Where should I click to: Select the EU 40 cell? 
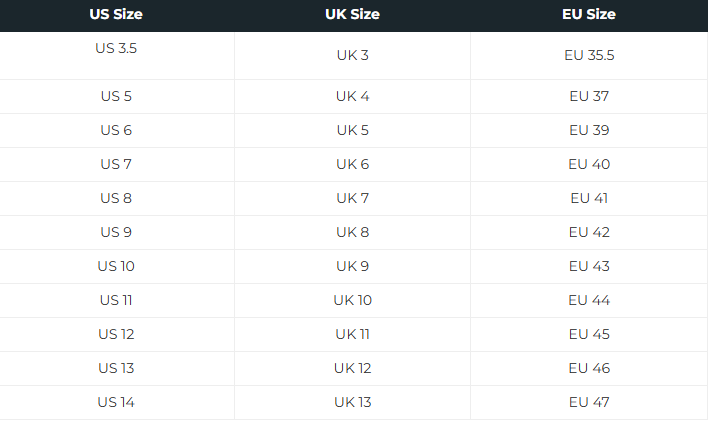coord(589,165)
